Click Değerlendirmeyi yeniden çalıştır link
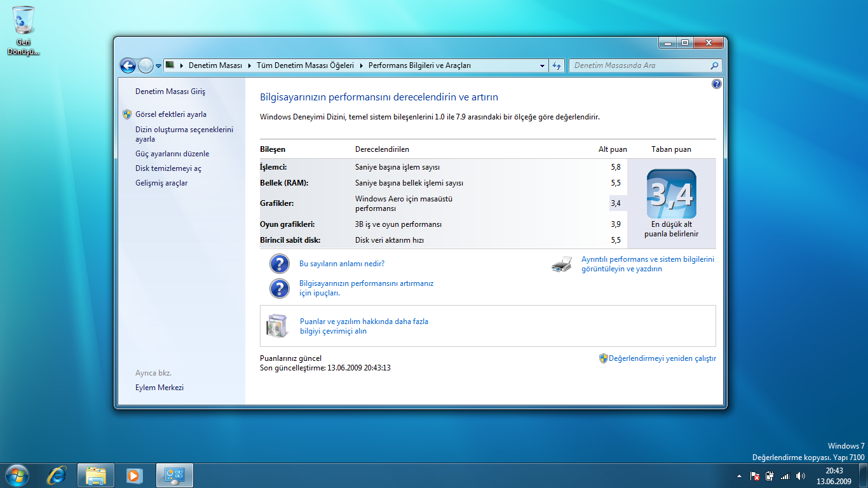The width and height of the screenshot is (868, 488). (x=662, y=358)
